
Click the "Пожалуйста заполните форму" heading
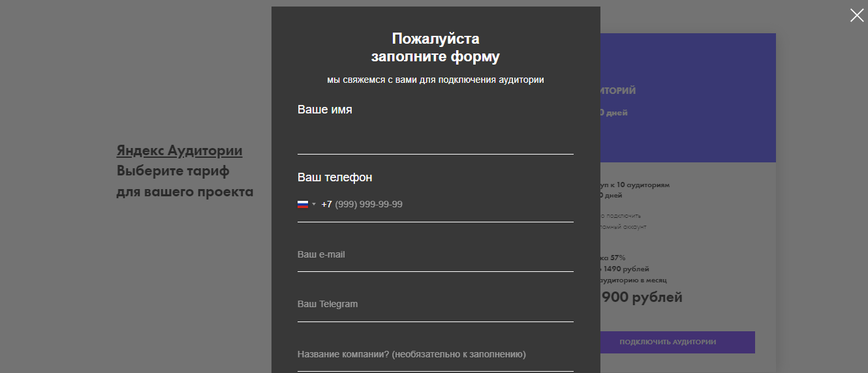click(435, 48)
